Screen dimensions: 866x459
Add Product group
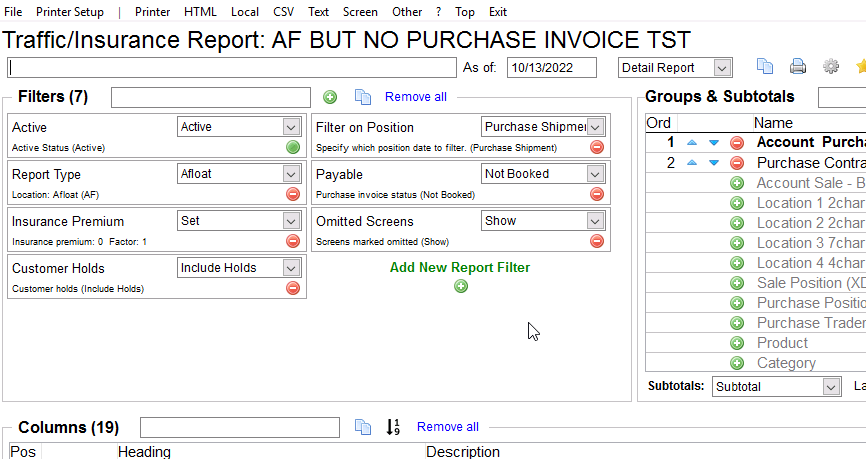[x=737, y=343]
